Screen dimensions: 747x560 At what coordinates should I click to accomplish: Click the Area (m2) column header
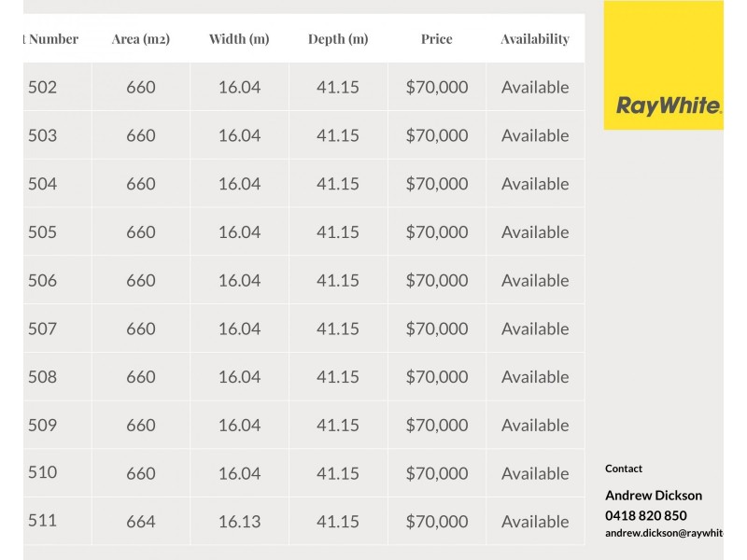coord(141,39)
